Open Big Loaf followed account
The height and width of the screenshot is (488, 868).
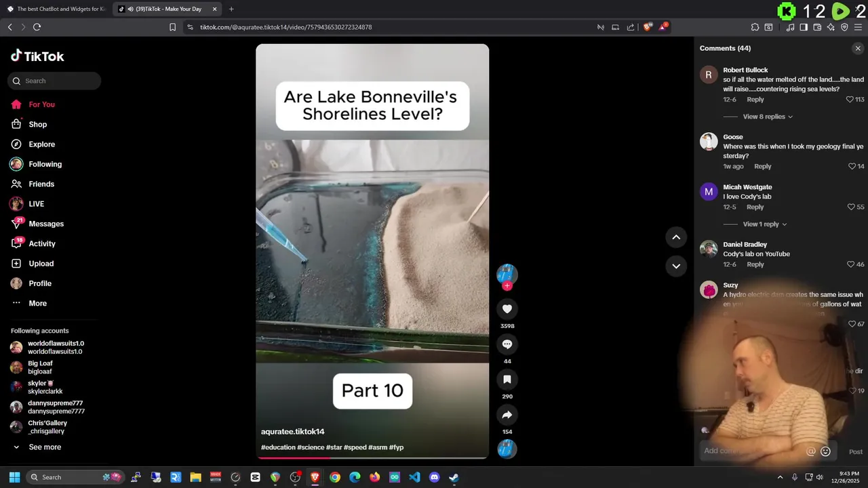32,367
